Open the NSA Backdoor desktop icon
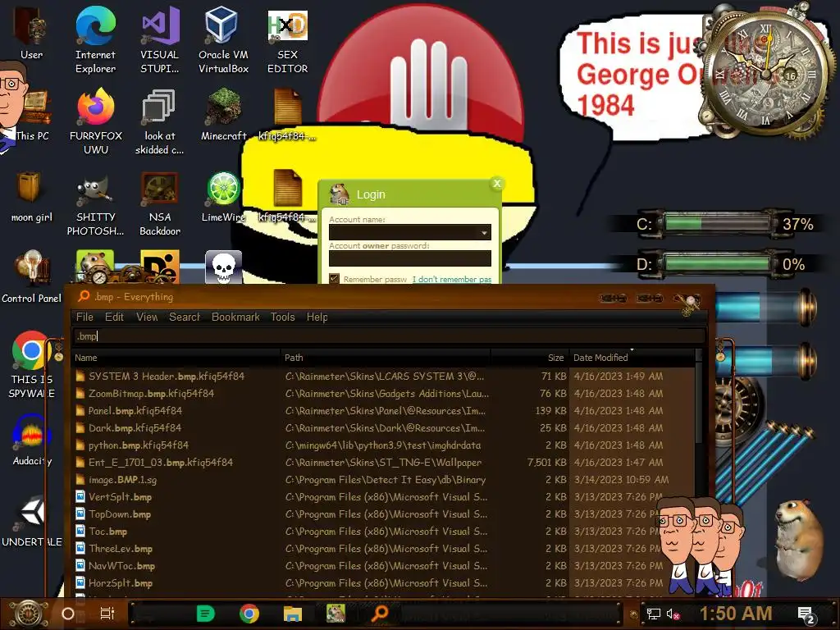This screenshot has width=840, height=630. tap(160, 203)
